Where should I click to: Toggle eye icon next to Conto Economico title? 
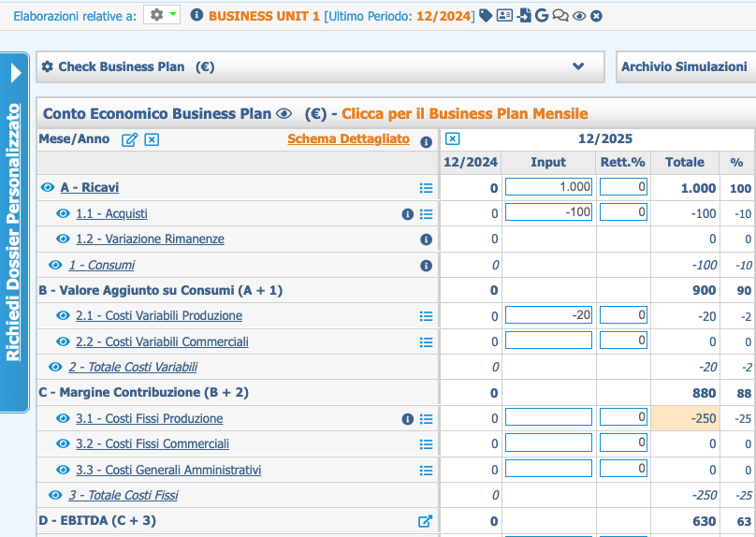pos(284,114)
